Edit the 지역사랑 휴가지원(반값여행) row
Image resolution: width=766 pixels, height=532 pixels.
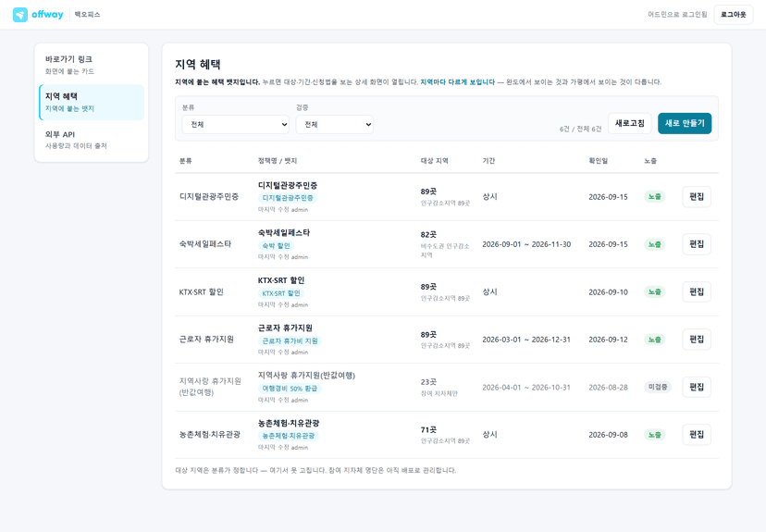tap(697, 388)
